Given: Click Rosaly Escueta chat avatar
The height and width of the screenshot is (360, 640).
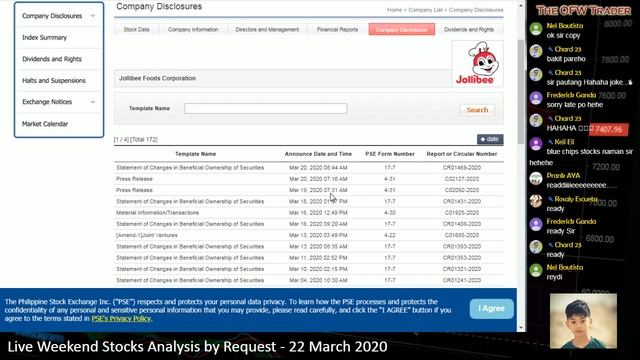Looking at the screenshot, I should (536, 201).
